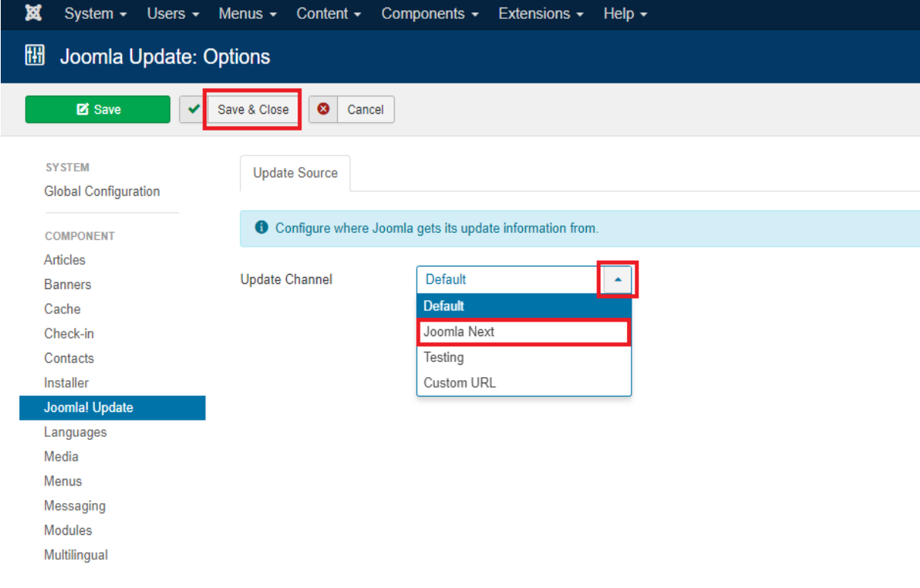Open the Extensions menu
The image size is (920, 588).
(541, 14)
